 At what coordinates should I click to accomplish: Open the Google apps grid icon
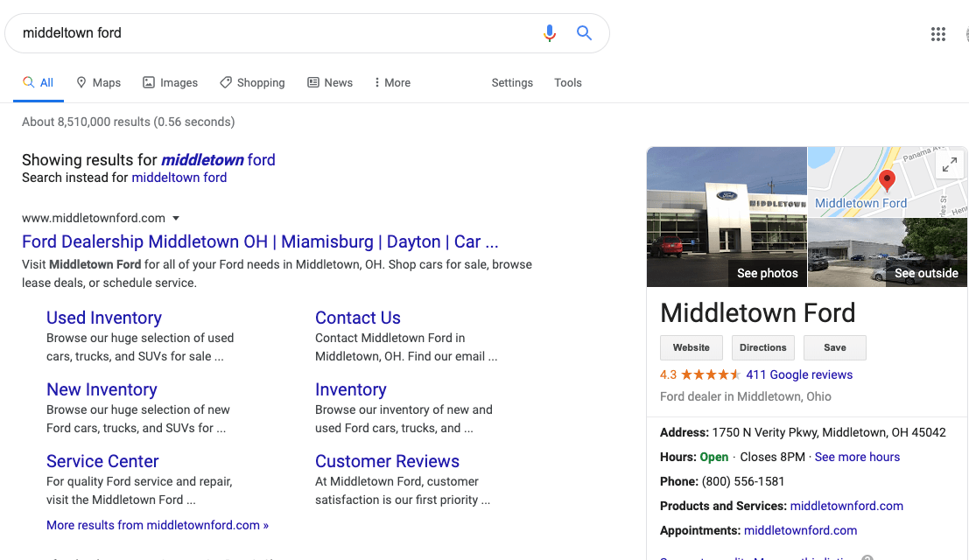[x=938, y=34]
